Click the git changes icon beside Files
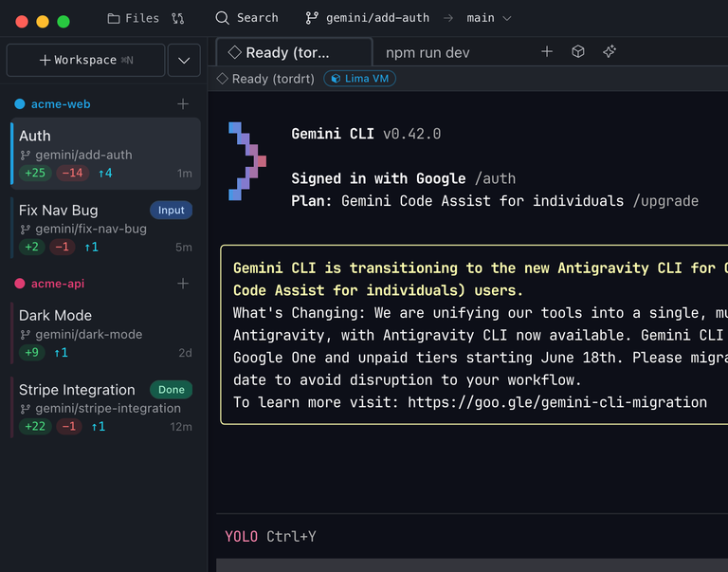Screen dimensions: 728x572 [177, 18]
